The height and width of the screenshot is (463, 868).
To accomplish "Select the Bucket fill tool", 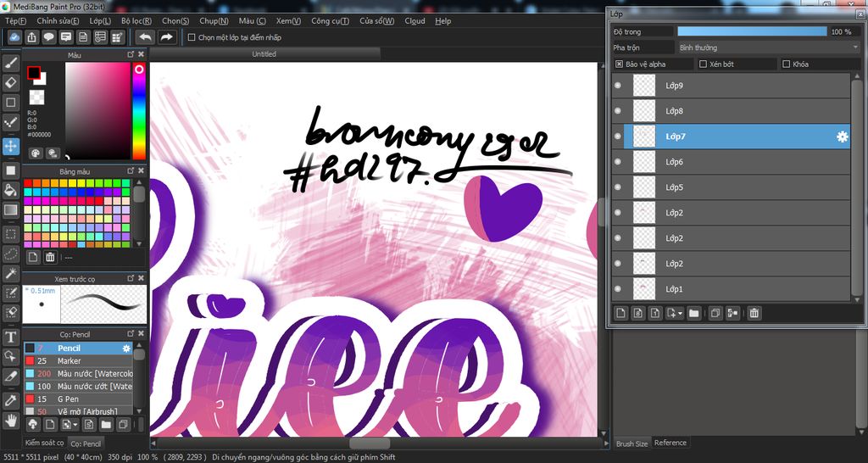I will click(x=10, y=191).
